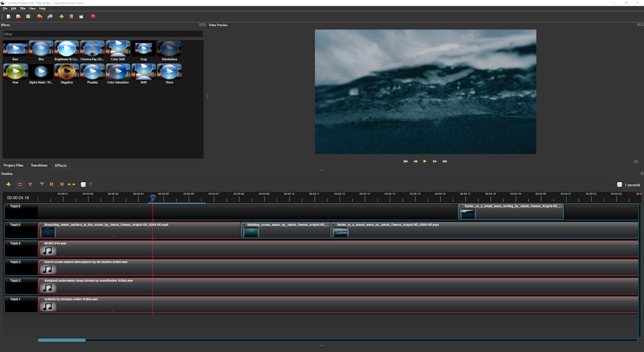Expand the Track 1 options arrow
The width and height of the screenshot is (644, 352).
[7, 300]
